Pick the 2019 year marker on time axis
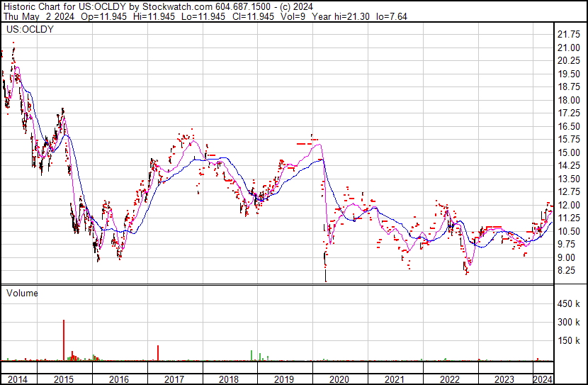The image size is (588, 385). point(283,379)
